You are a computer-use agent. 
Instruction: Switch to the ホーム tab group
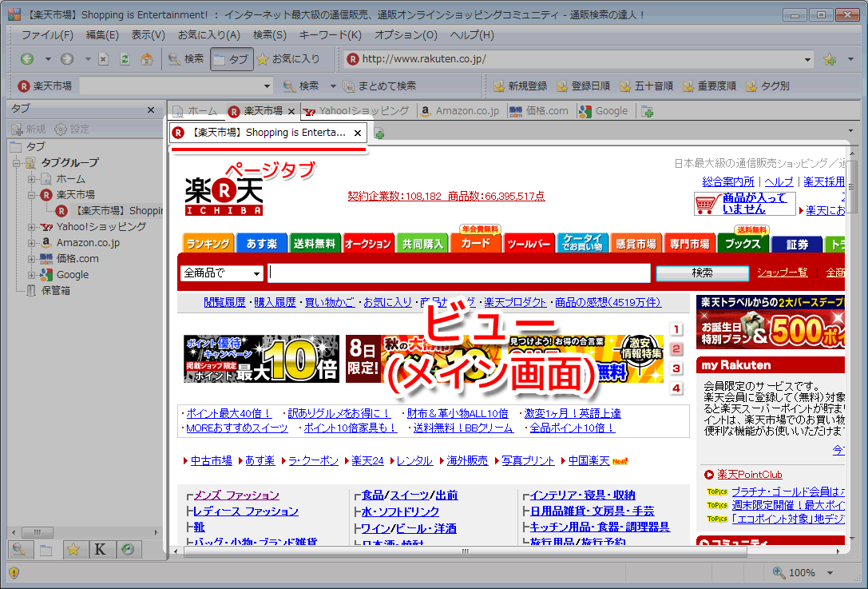(x=195, y=111)
